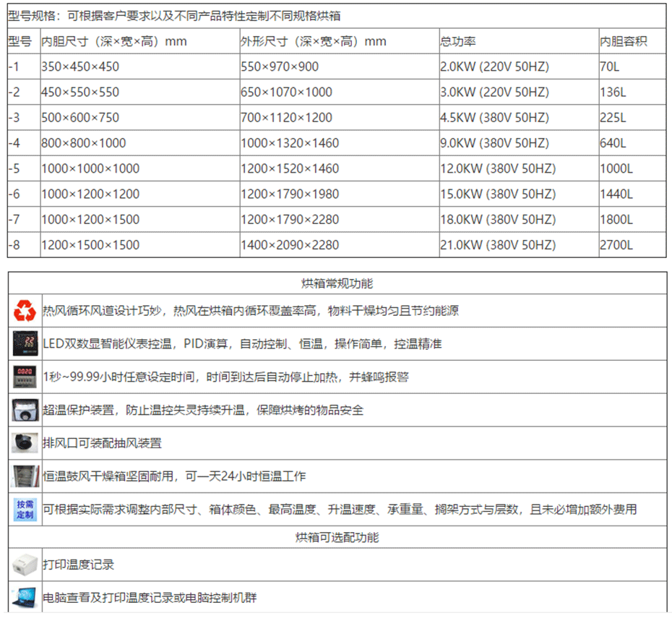Click the over-temperature protection device icon
Image resolution: width=672 pixels, height=621 pixels.
point(25,410)
